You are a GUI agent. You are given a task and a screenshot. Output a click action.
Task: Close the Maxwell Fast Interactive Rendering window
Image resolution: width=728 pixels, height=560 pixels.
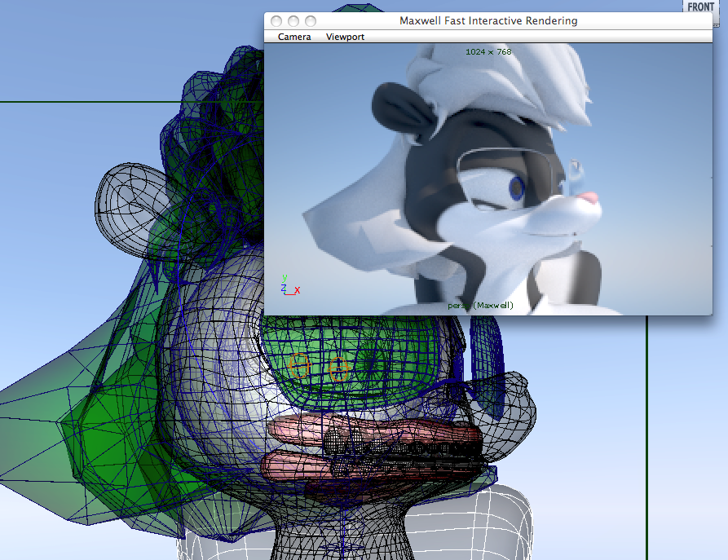[276, 21]
